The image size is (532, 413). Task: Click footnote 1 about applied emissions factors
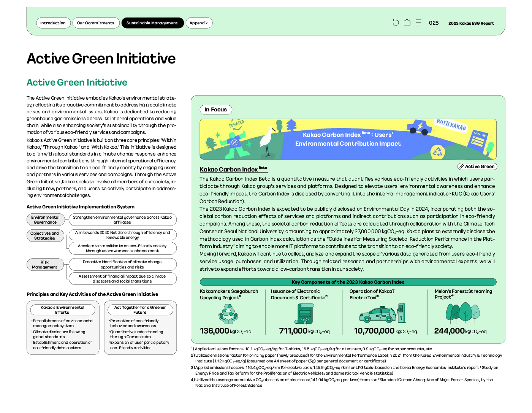312,349
